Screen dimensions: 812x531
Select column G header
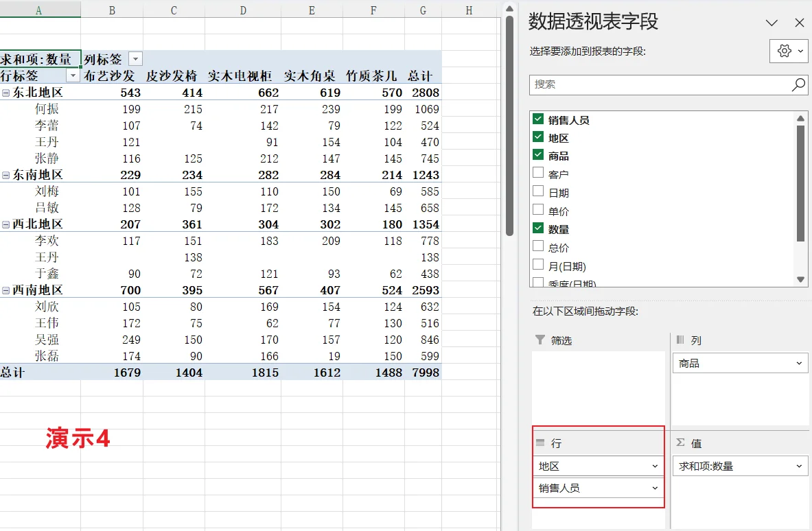[423, 10]
